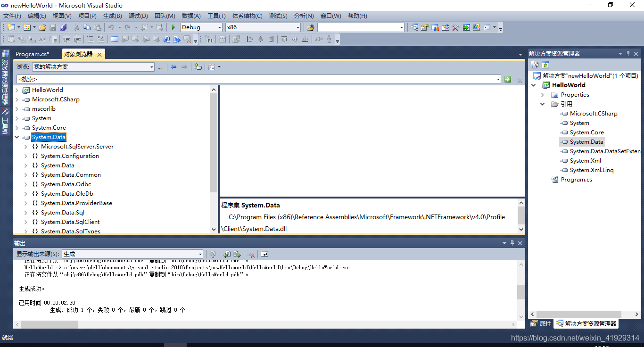Open Object Browser settings dropdown arrow
This screenshot has height=347, width=644.
click(219, 67)
